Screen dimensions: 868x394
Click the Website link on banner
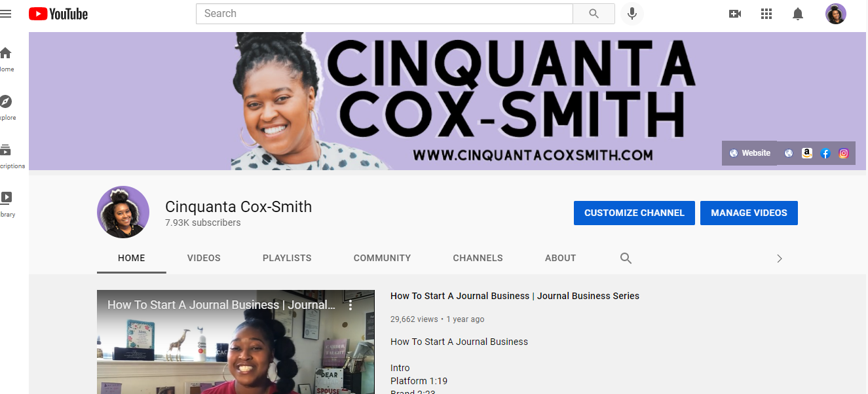(x=750, y=153)
